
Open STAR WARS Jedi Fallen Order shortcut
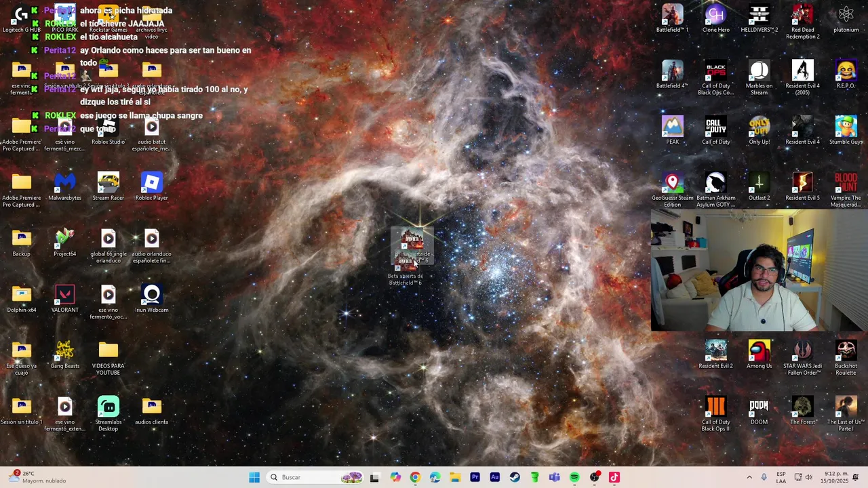[x=802, y=358]
